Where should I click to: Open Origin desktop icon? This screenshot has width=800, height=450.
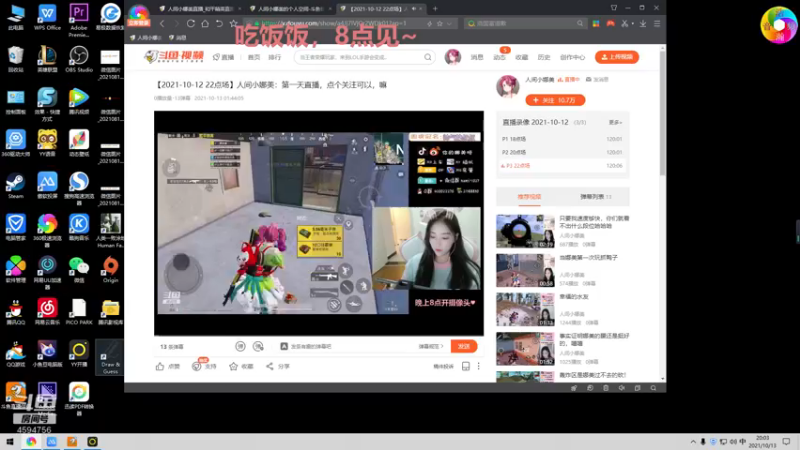pyautogui.click(x=110, y=269)
